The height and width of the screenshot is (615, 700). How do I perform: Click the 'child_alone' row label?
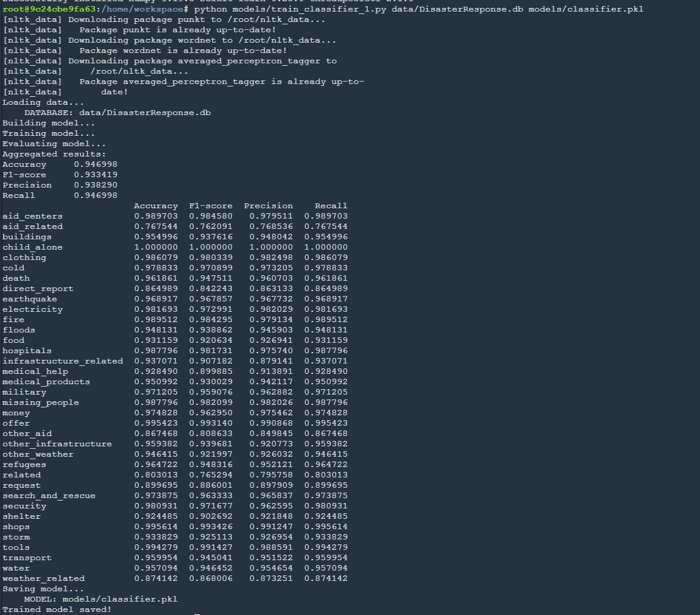[32, 247]
